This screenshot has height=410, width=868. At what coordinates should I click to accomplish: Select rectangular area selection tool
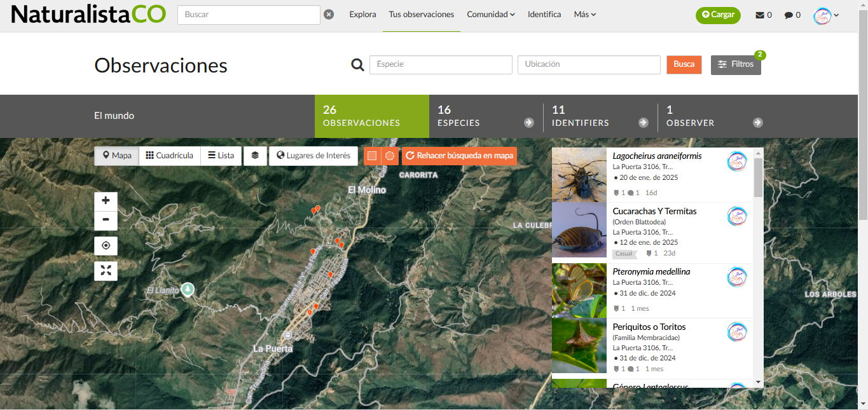coord(372,156)
